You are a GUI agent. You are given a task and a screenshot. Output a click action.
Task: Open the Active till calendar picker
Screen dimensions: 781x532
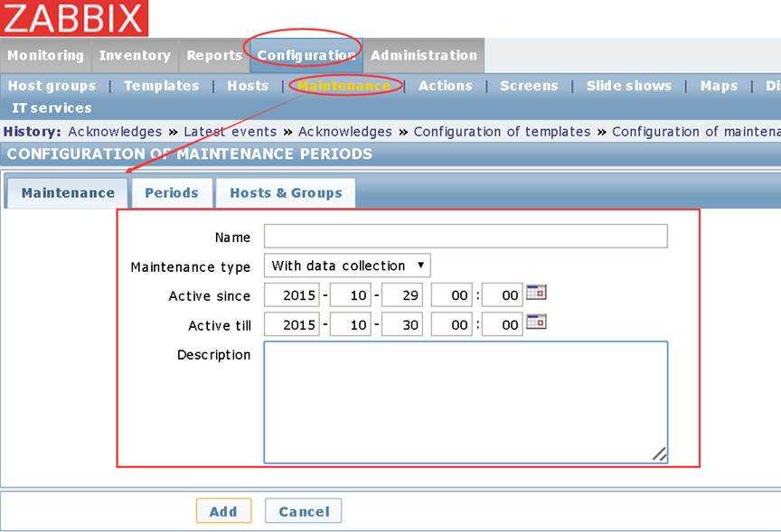coord(536,322)
